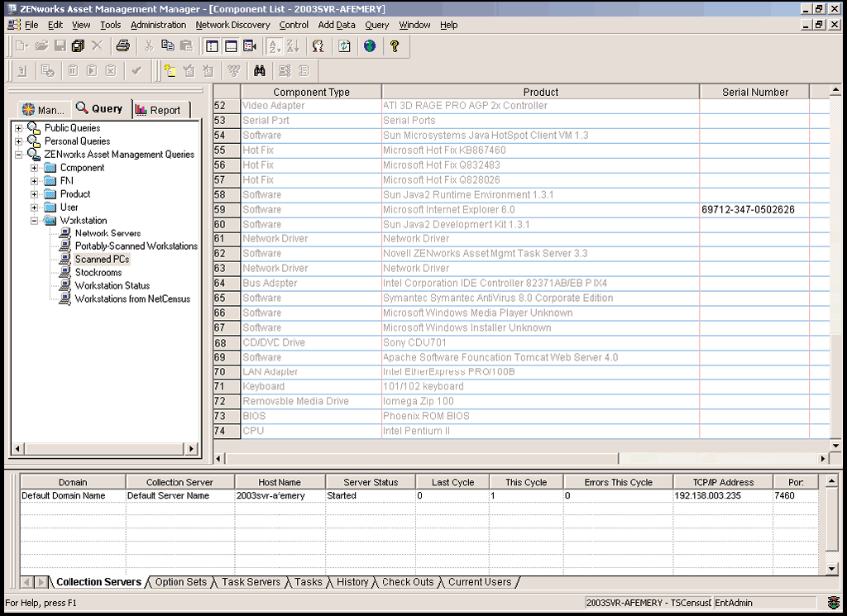847x616 pixels.
Task: Select the Stockrooms query
Action: point(98,273)
